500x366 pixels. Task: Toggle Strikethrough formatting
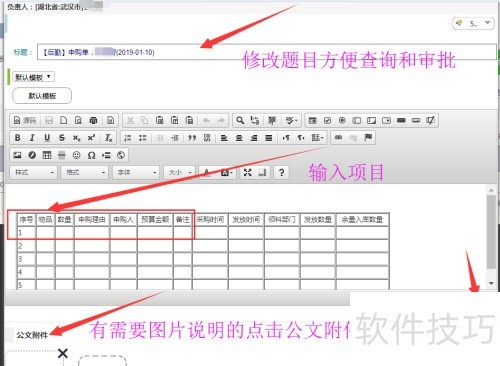click(62, 138)
